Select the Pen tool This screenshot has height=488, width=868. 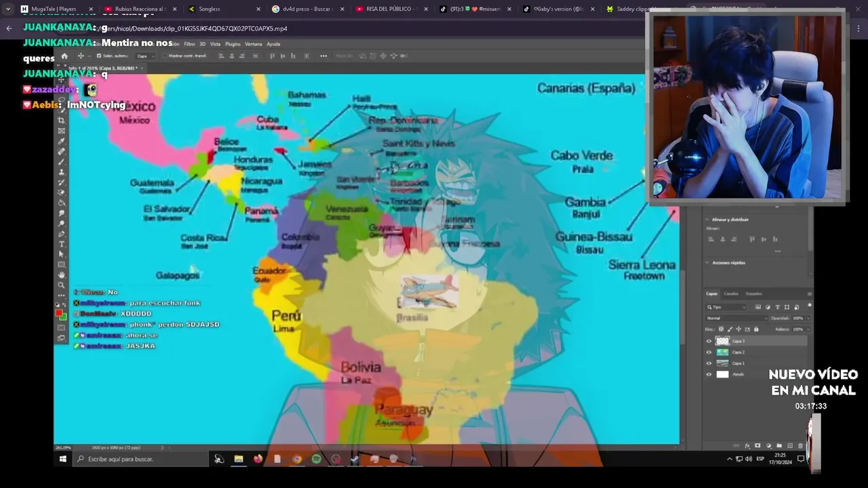click(x=61, y=233)
